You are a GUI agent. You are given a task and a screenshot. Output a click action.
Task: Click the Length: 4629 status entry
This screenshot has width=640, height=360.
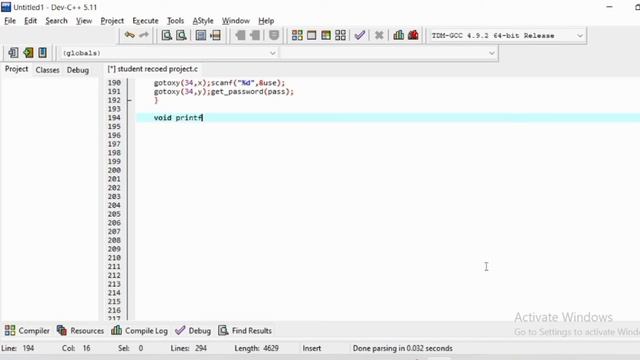coord(256,348)
